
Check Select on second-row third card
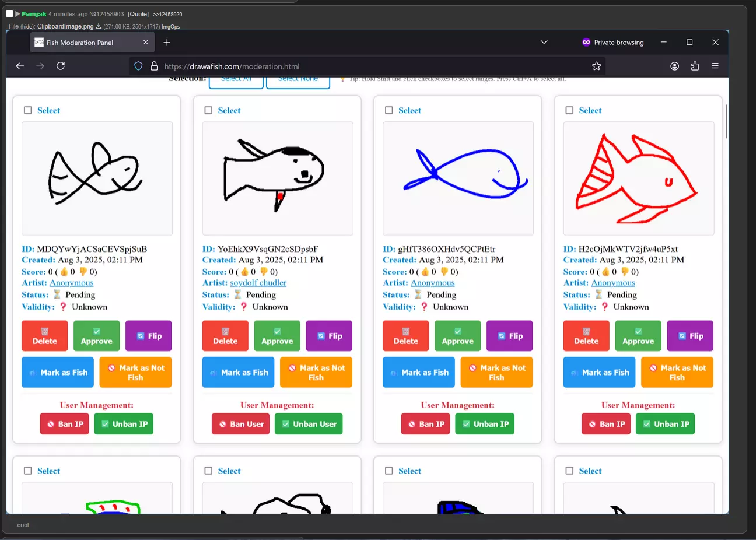click(x=389, y=471)
